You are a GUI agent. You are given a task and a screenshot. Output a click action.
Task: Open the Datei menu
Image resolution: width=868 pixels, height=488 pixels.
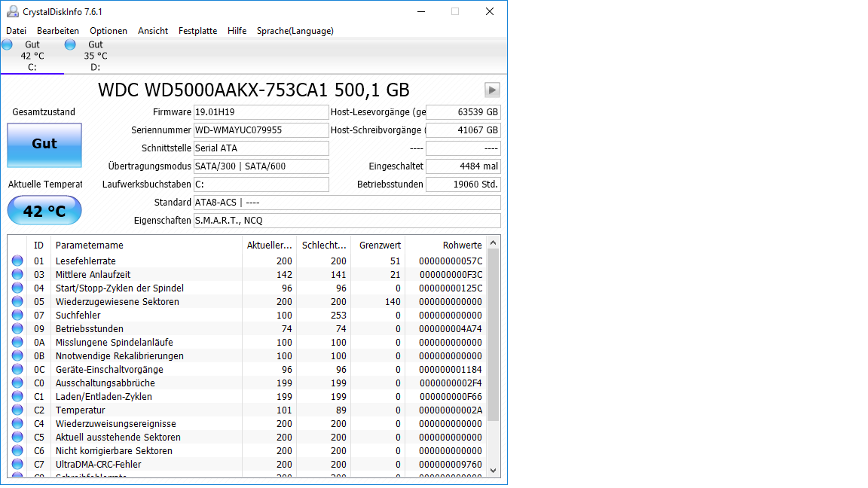[x=16, y=31]
